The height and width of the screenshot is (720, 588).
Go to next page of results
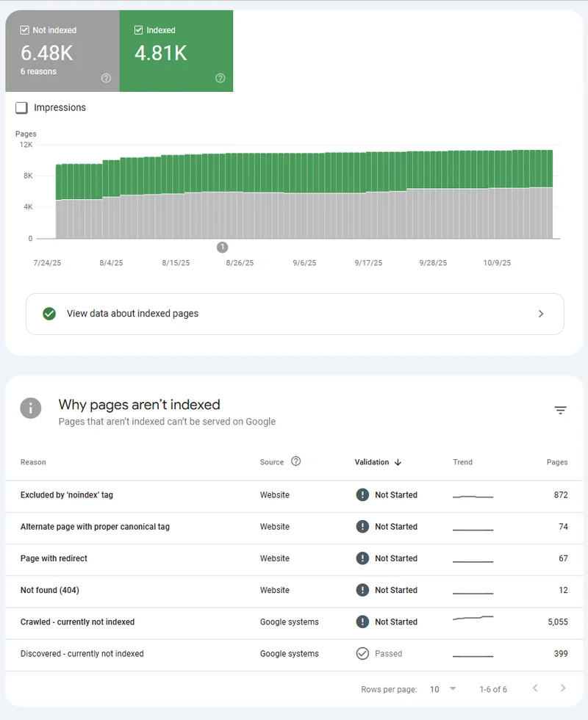(563, 688)
